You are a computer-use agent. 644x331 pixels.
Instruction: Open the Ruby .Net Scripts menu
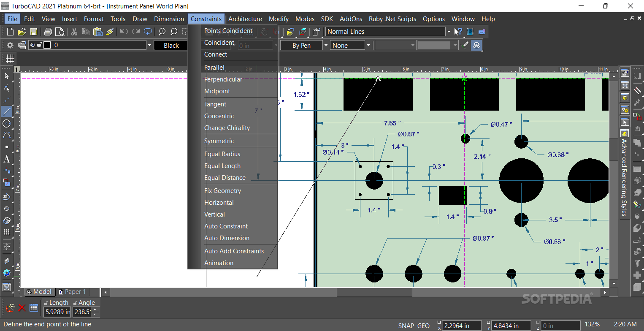coord(392,19)
